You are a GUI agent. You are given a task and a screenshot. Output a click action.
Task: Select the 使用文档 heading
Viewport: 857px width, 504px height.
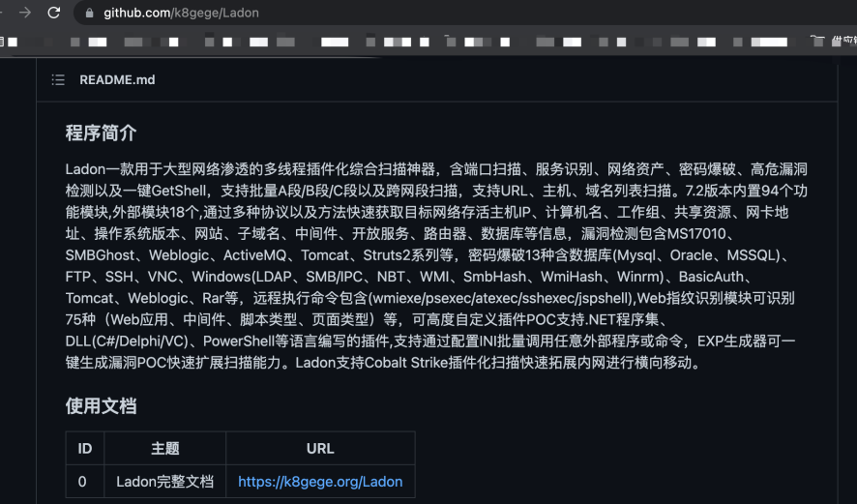coord(102,406)
